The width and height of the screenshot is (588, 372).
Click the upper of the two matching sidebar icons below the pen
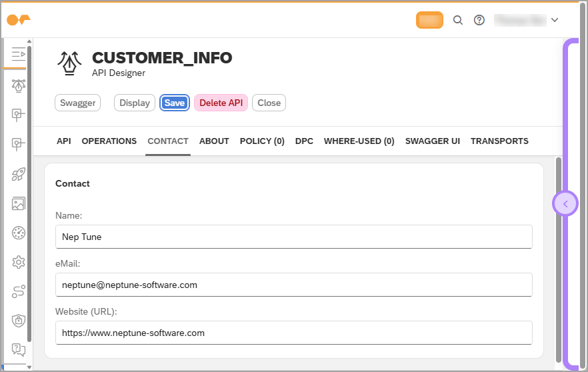coord(19,115)
